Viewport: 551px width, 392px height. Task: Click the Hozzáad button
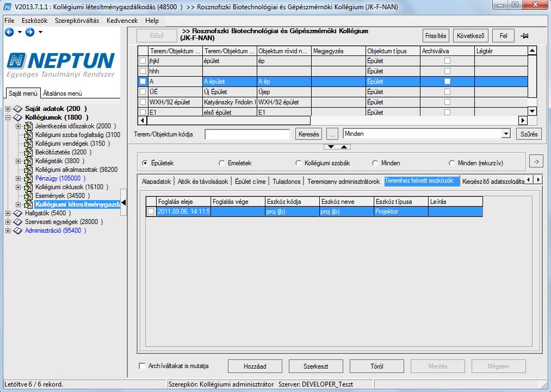click(x=255, y=366)
